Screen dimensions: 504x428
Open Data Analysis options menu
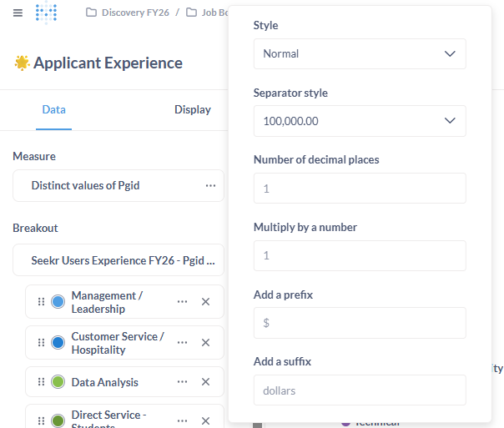(182, 382)
